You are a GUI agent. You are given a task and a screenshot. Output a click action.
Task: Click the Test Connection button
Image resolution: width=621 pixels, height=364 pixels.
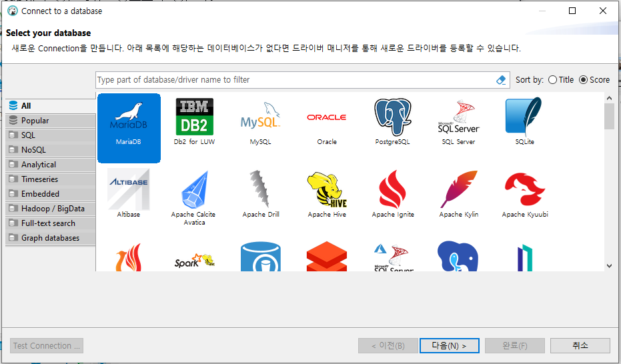47,345
